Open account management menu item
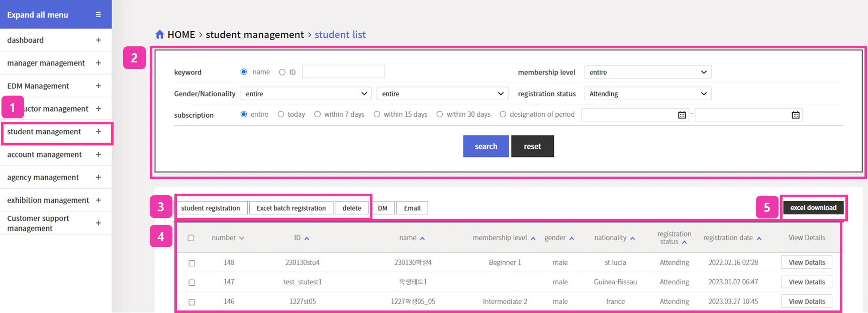Image resolution: width=868 pixels, height=313 pixels. (44, 154)
